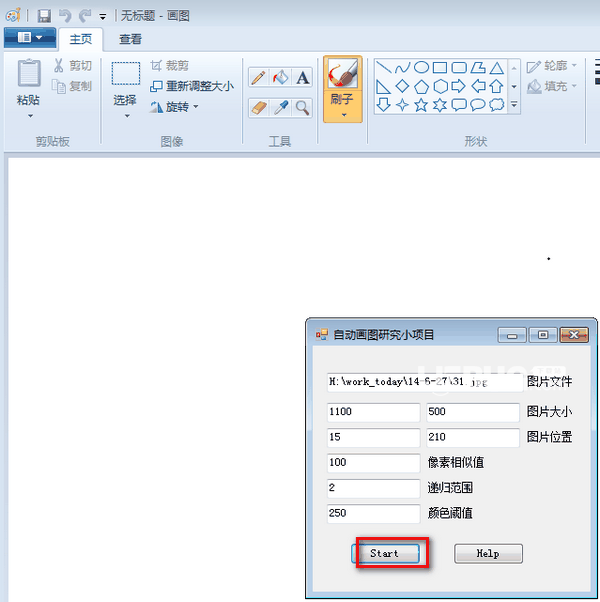
Task: Click the 图片位置 field showing 15
Action: point(374,437)
